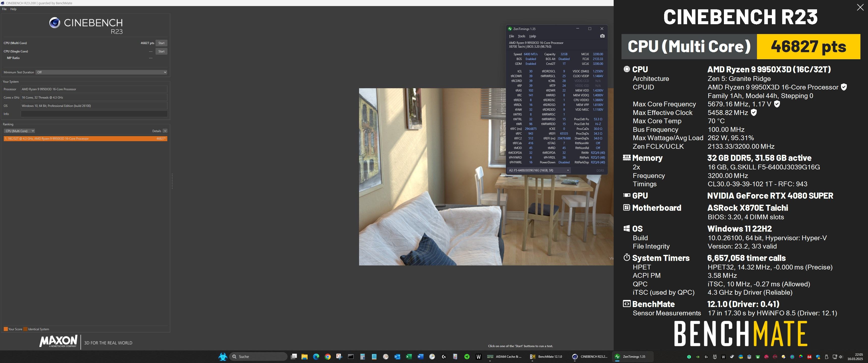868x363 pixels.
Task: Select the orange 9950X3D ranking entry
Action: (85, 139)
